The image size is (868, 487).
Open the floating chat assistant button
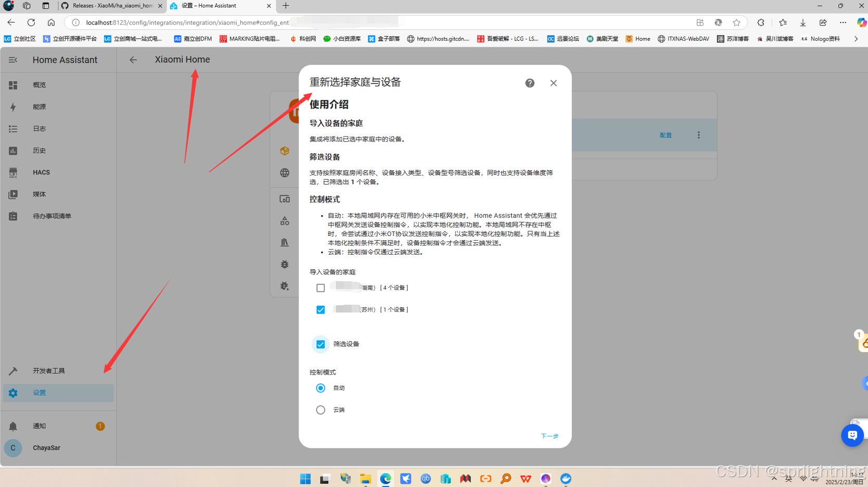coord(852,435)
